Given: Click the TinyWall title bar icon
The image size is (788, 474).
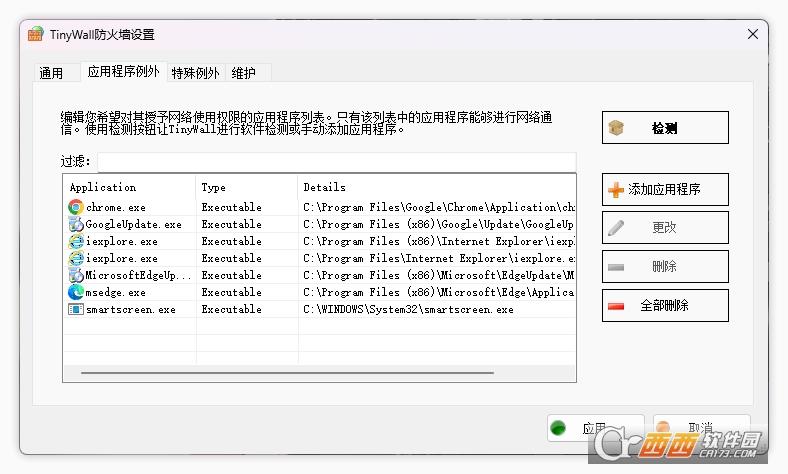Looking at the screenshot, I should pos(36,34).
